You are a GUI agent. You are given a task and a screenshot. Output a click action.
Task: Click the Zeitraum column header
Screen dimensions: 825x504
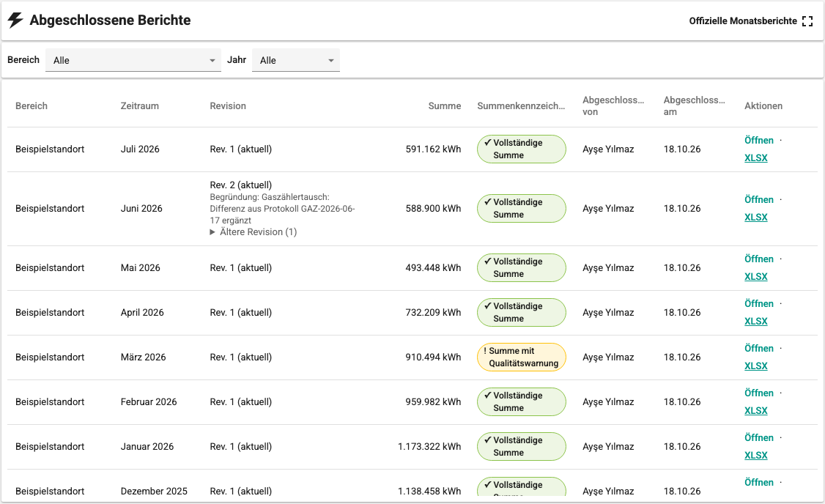click(x=139, y=106)
